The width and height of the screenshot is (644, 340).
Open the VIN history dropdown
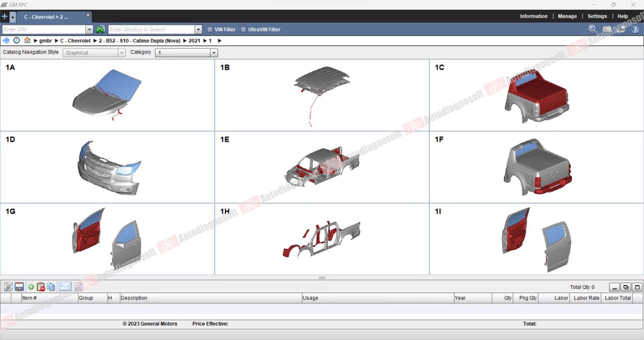point(89,30)
